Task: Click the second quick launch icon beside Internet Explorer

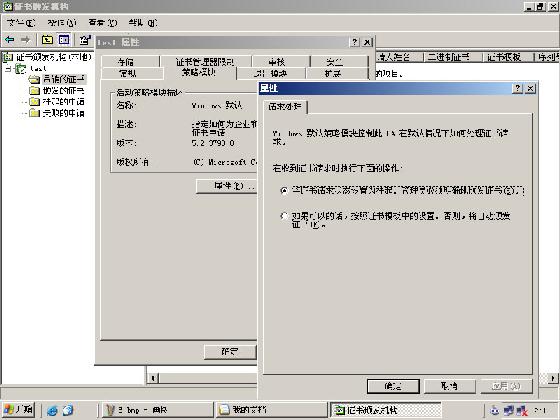Action: pyautogui.click(x=68, y=410)
